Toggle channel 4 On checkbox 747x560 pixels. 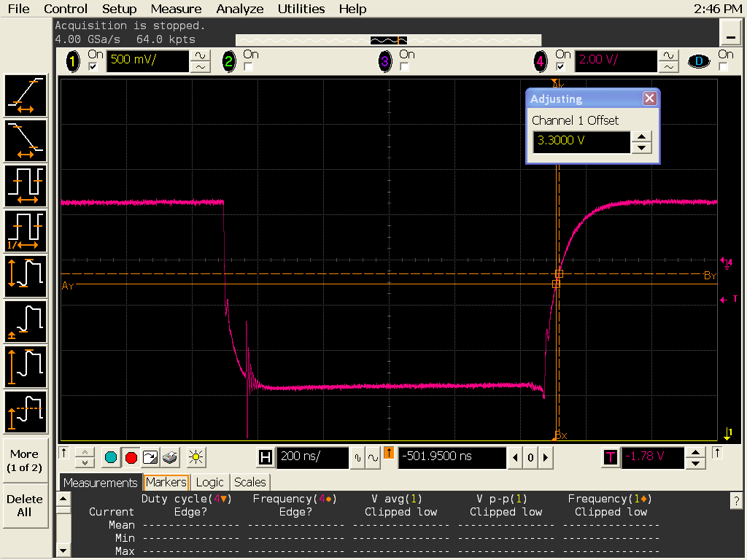(561, 66)
